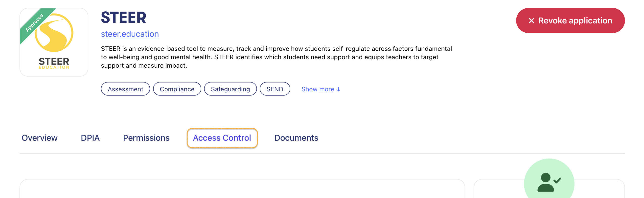Image resolution: width=644 pixels, height=198 pixels.
Task: Go to the Permissions tab
Action: tap(146, 138)
